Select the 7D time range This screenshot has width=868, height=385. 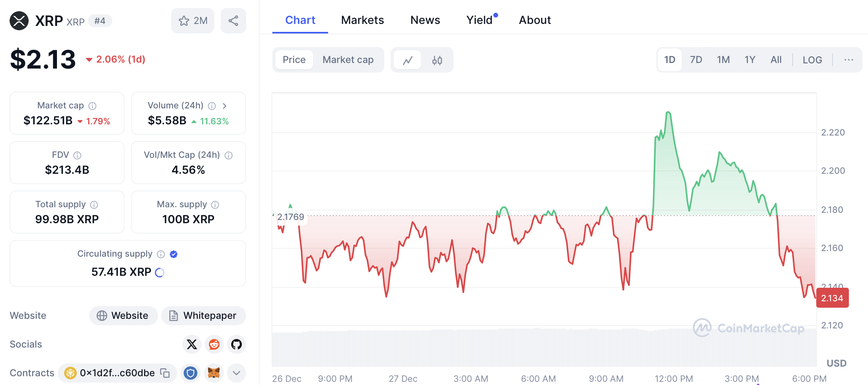(696, 60)
